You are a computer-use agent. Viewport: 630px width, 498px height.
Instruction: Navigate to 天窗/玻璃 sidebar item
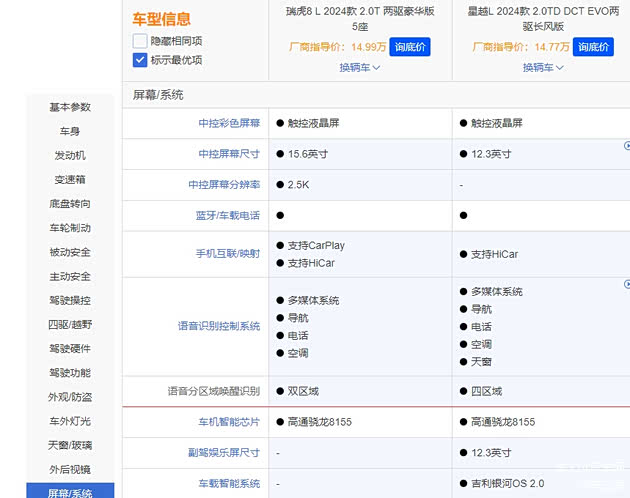(70, 445)
